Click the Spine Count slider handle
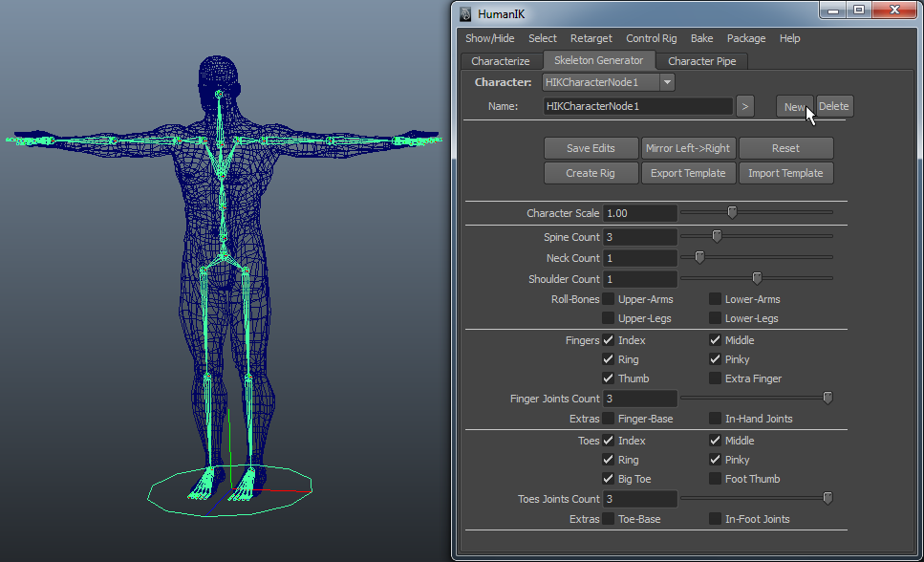This screenshot has width=924, height=562. tap(717, 236)
